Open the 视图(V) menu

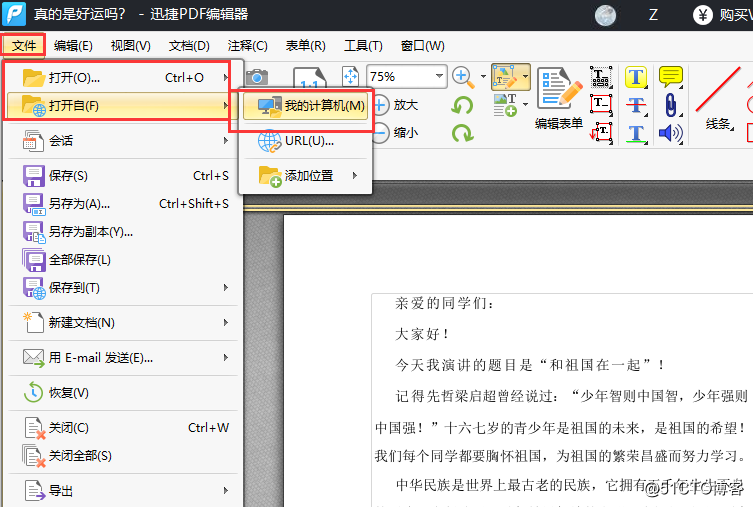pyautogui.click(x=131, y=46)
